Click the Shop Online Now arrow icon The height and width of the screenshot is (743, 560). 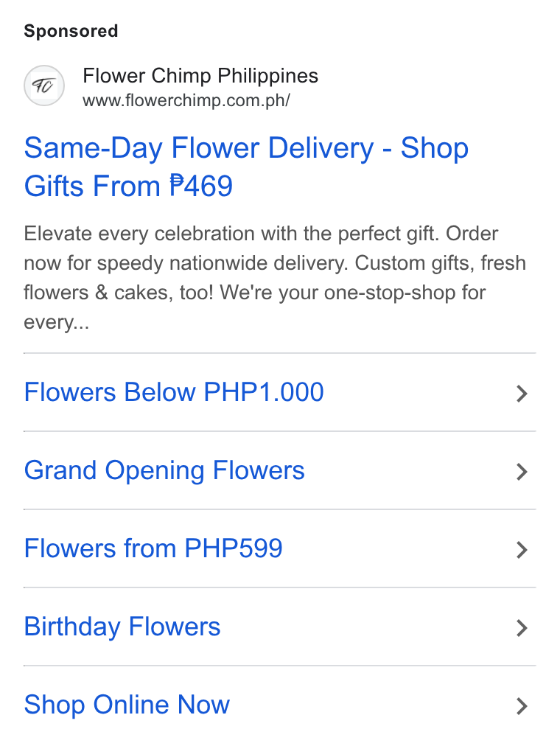(x=522, y=705)
